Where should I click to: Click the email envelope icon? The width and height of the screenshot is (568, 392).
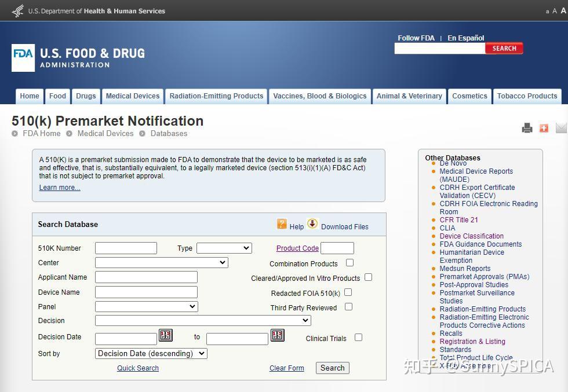[x=561, y=128]
